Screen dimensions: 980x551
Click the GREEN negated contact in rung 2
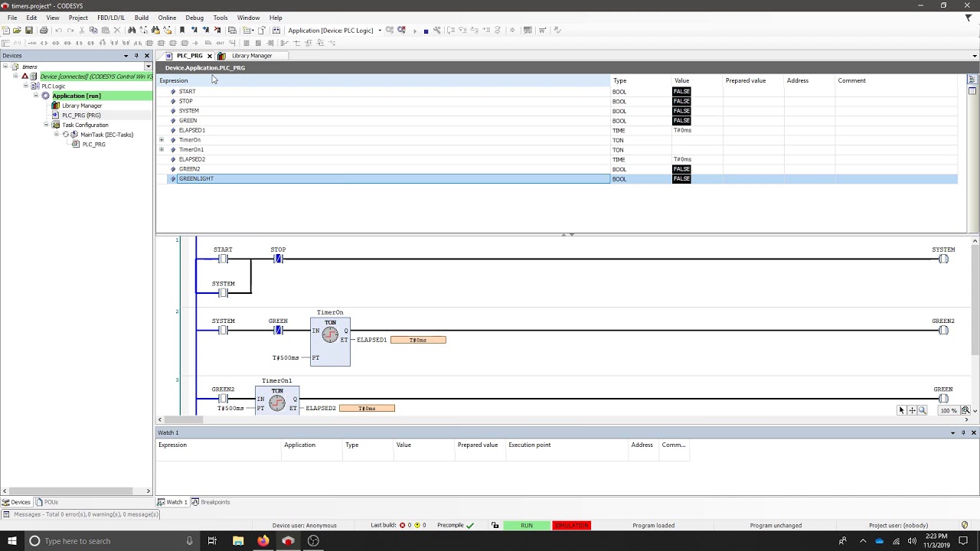coord(278,330)
